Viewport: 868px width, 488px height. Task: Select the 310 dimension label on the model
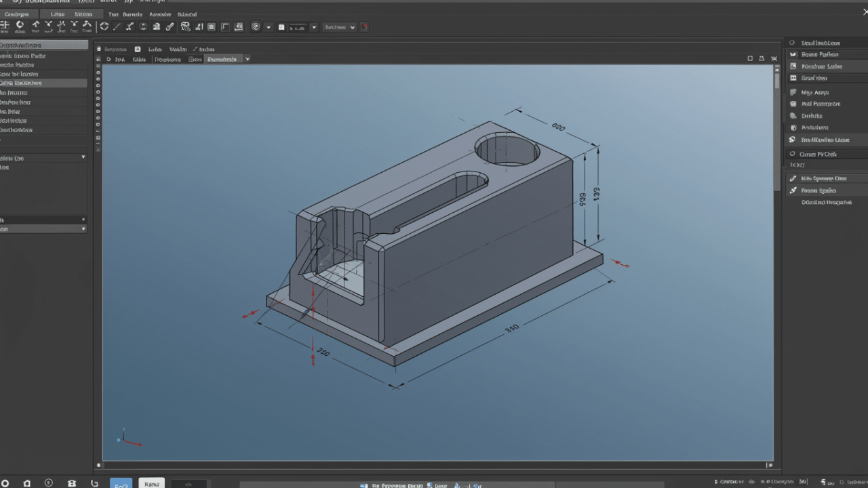(512, 328)
